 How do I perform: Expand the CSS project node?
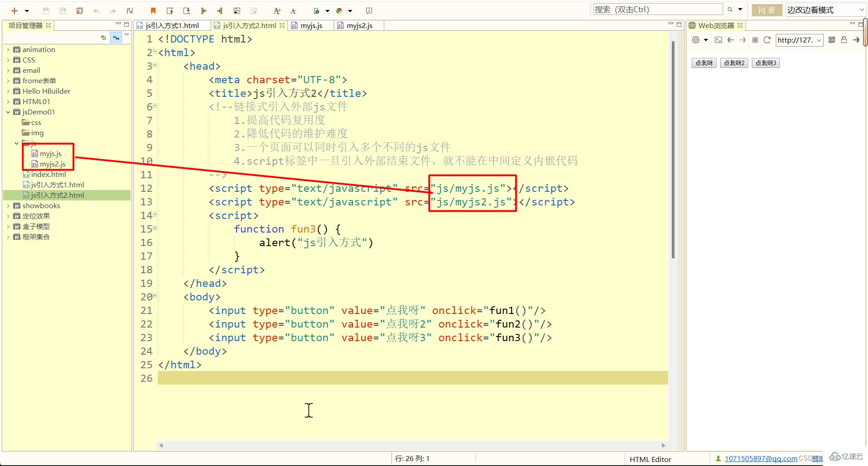coord(8,60)
